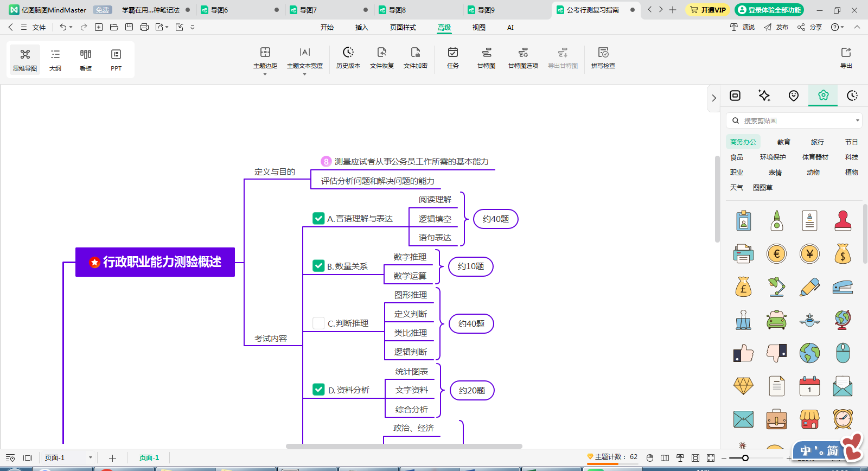Expand Topic Text Width dropdown arrow
This screenshot has height=471, width=868.
305,74
